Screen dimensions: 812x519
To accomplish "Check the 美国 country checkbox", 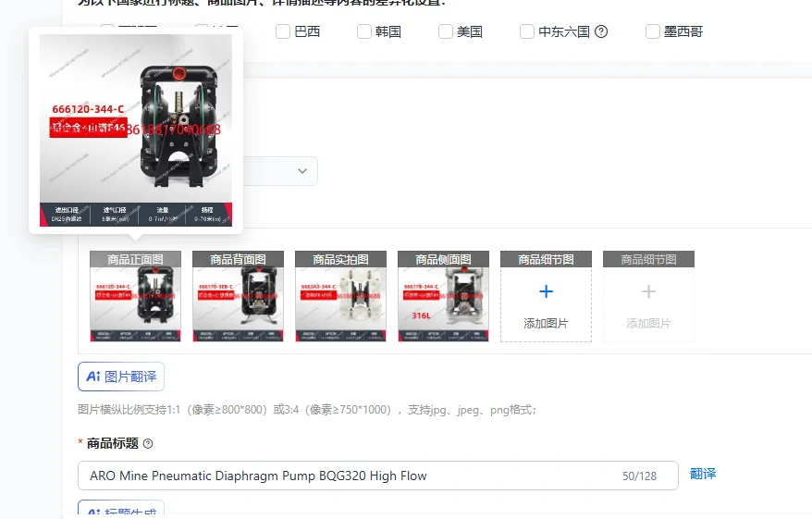I will point(446,31).
